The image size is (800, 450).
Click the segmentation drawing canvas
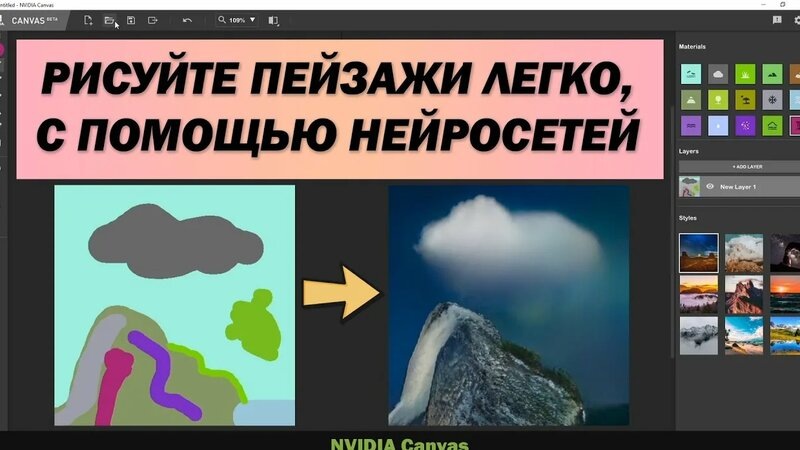tap(174, 305)
